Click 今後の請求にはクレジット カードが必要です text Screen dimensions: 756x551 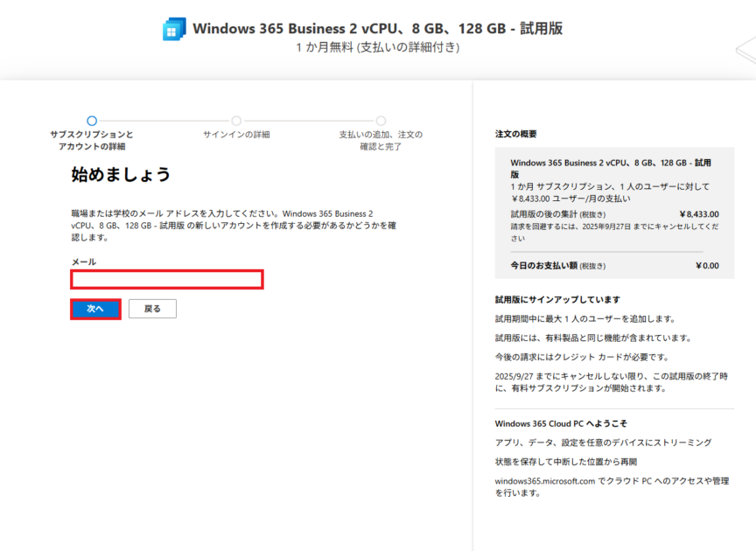(582, 357)
